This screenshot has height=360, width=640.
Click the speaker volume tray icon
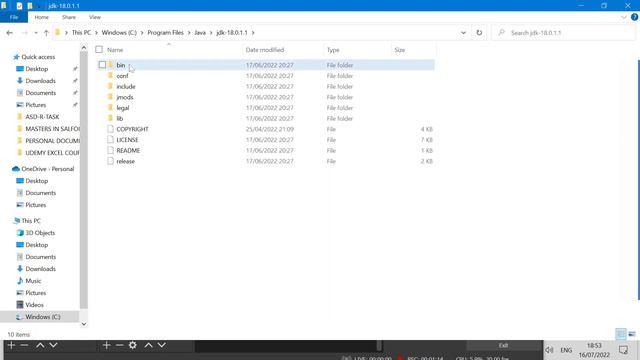(x=549, y=350)
